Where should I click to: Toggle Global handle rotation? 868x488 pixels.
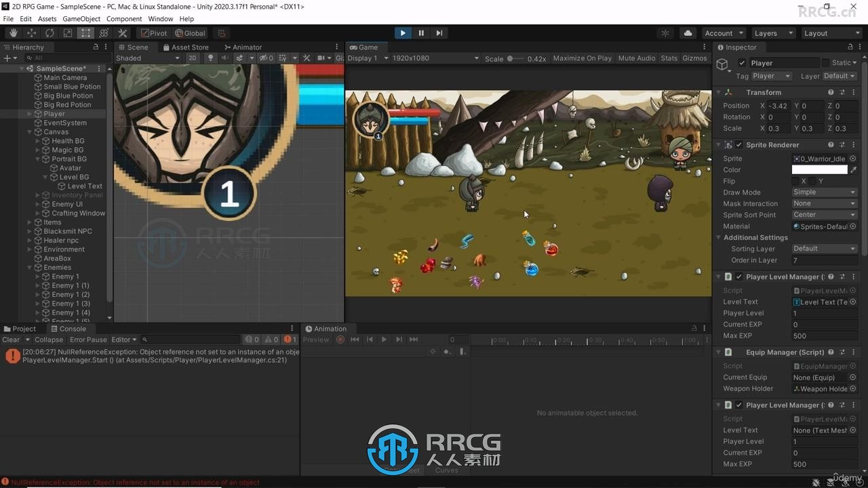tap(189, 33)
